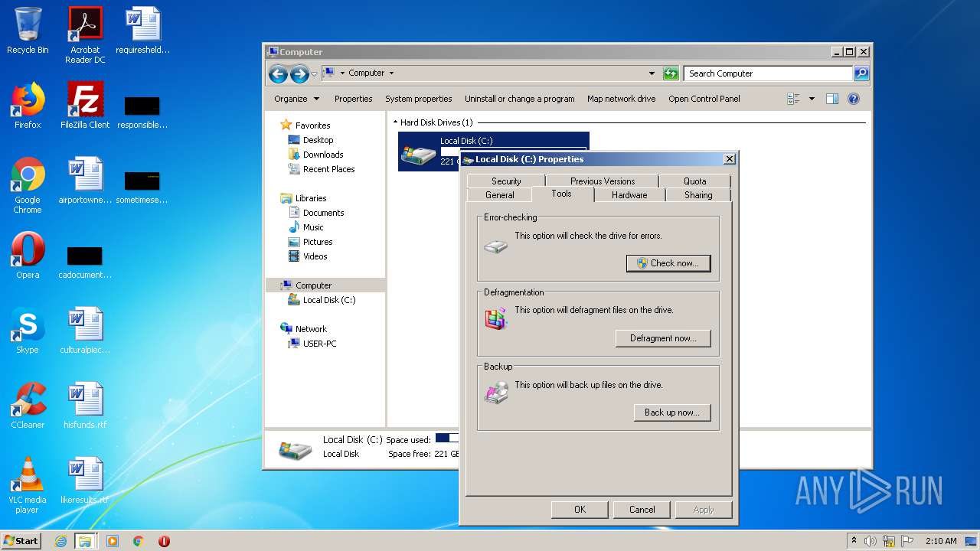The height and width of the screenshot is (551, 980).
Task: Collapse the Hard Disk Drives group
Action: tap(396, 122)
